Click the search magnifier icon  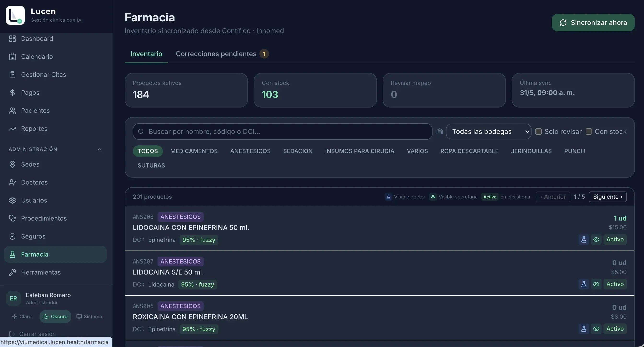pos(141,132)
